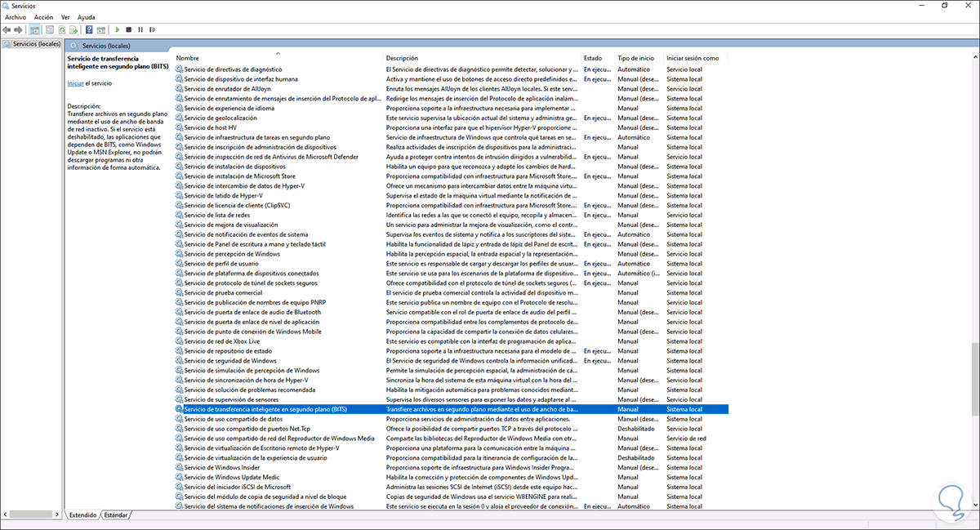Click the Refresh toolbar icon

tap(62, 29)
